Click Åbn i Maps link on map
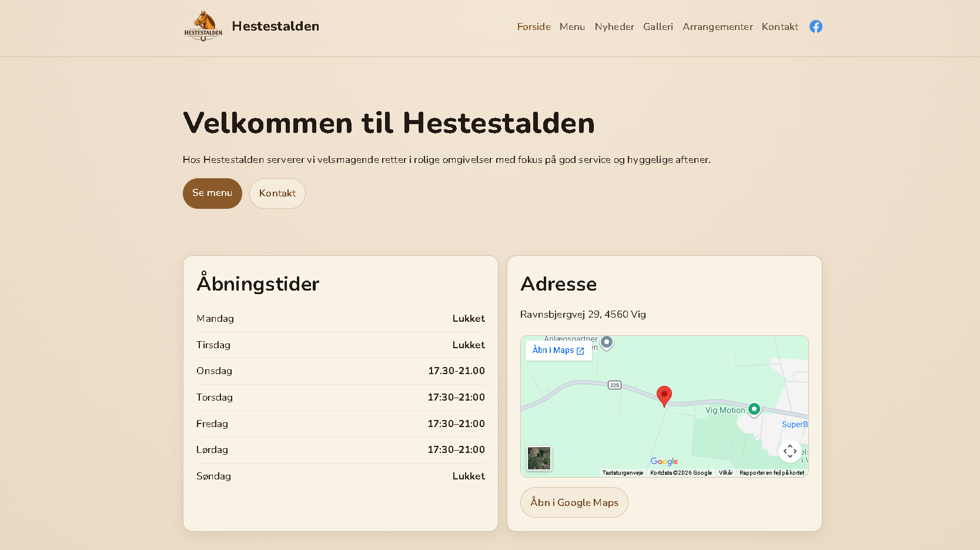This screenshot has width=980, height=550. 558,351
